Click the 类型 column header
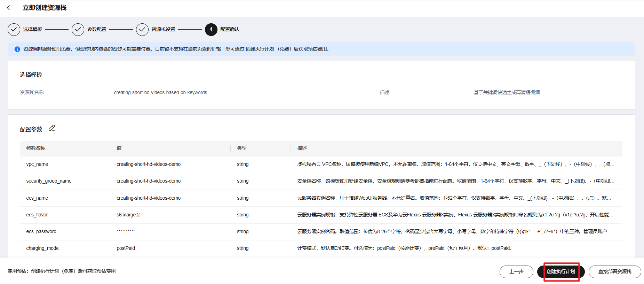Viewport: 644px width, 284px height. tap(242, 148)
